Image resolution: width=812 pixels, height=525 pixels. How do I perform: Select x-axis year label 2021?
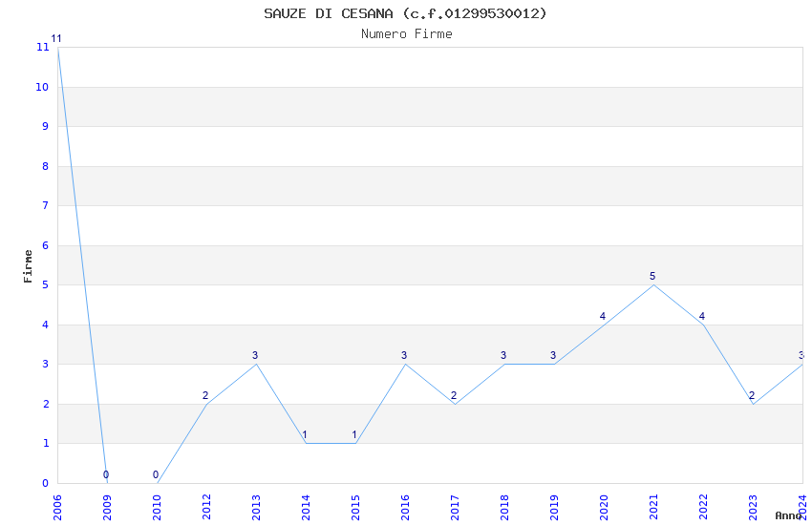[x=653, y=508]
